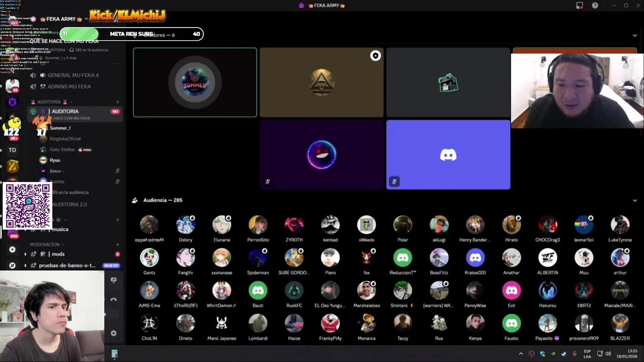Add channel to MODERACIÓN category plus icon
Image resolution: width=644 pixels, height=362 pixels.
117,244
